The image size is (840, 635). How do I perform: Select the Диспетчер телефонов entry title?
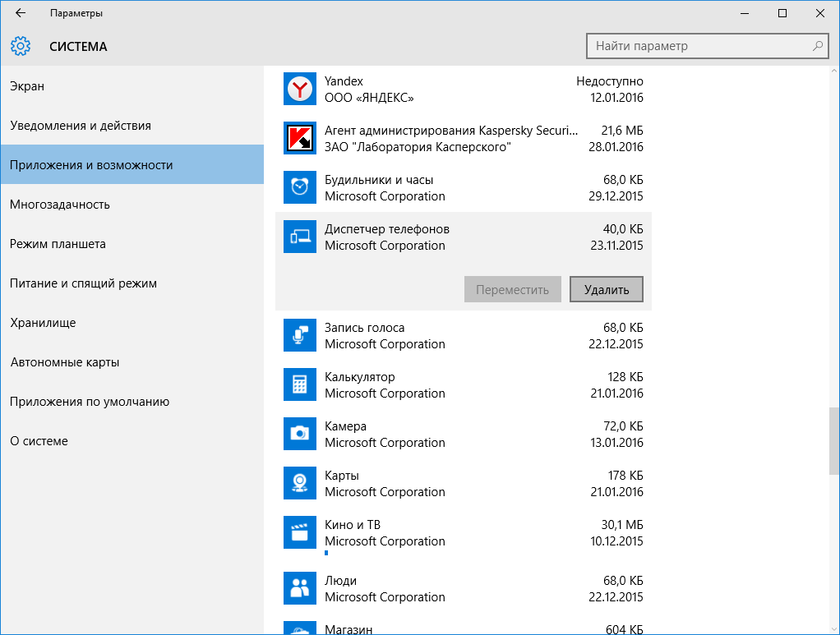coord(387,229)
